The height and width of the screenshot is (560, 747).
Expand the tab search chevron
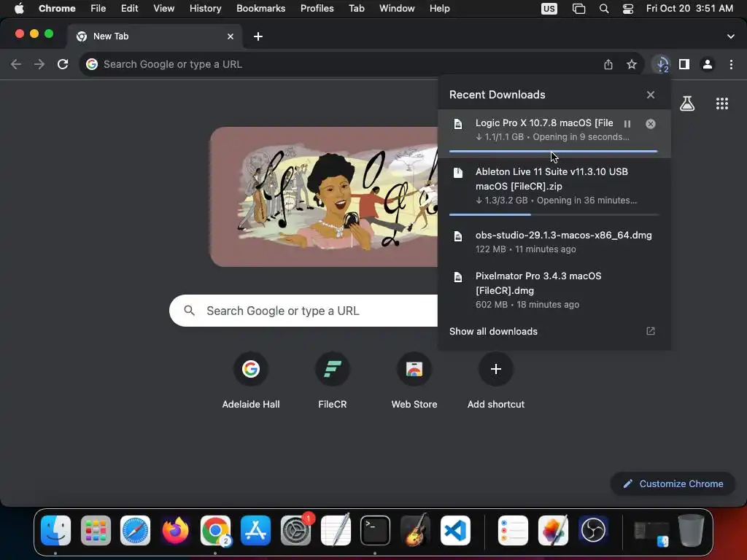point(730,36)
